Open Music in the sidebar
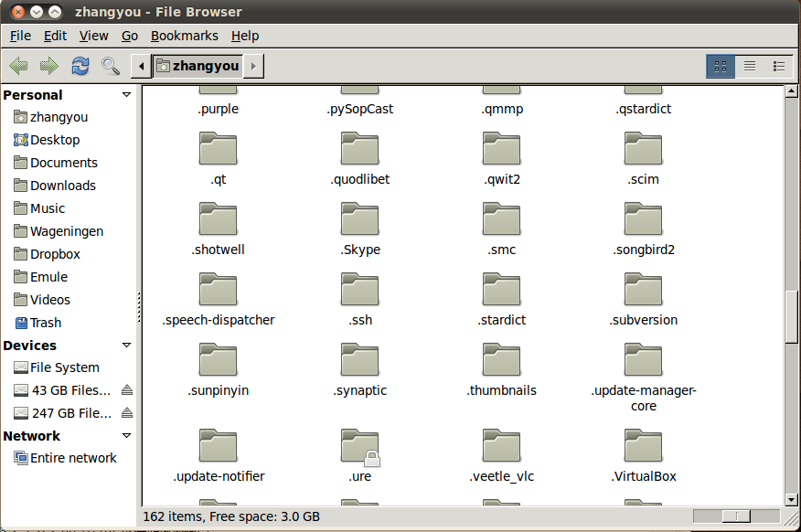The height and width of the screenshot is (532, 801). 39,208
